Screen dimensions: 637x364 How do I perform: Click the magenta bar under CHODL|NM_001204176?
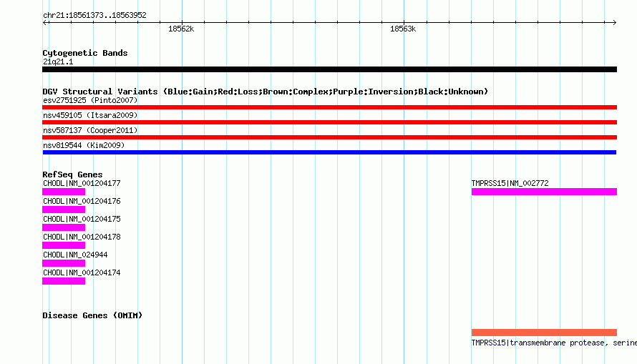pyautogui.click(x=64, y=210)
